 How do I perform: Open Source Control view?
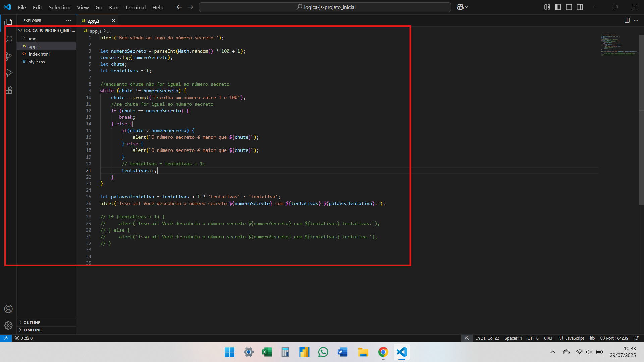pos(9,56)
